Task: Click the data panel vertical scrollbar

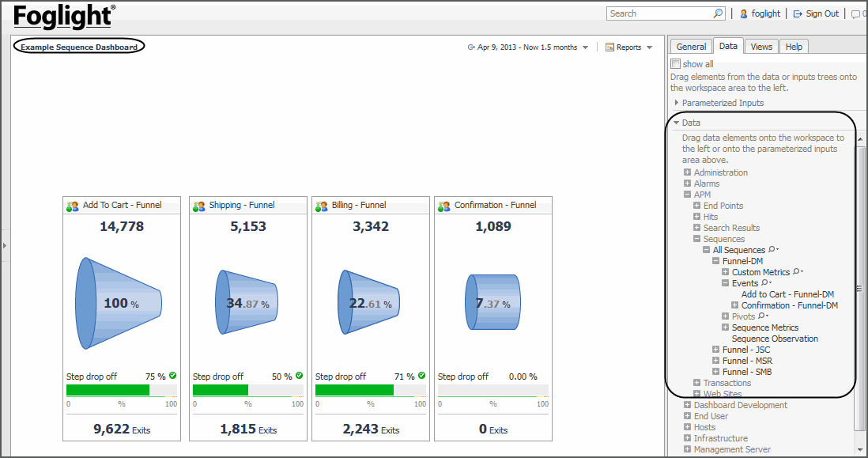Action: tap(859, 288)
